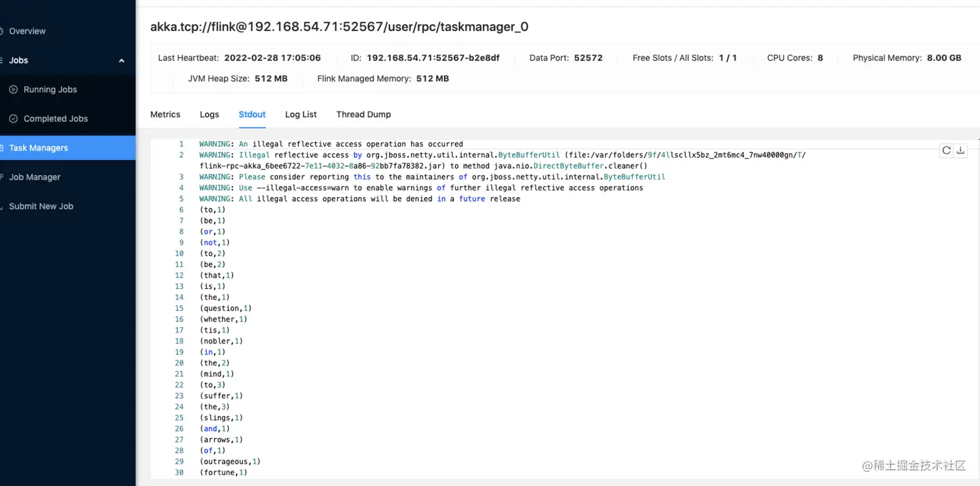
Task: Click JVM Heap Size 512 MB
Action: (x=237, y=78)
